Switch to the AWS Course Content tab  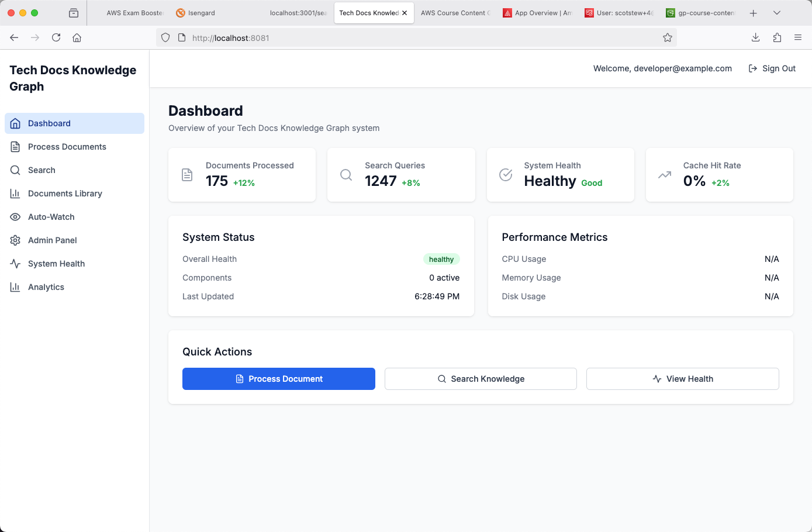pos(454,13)
